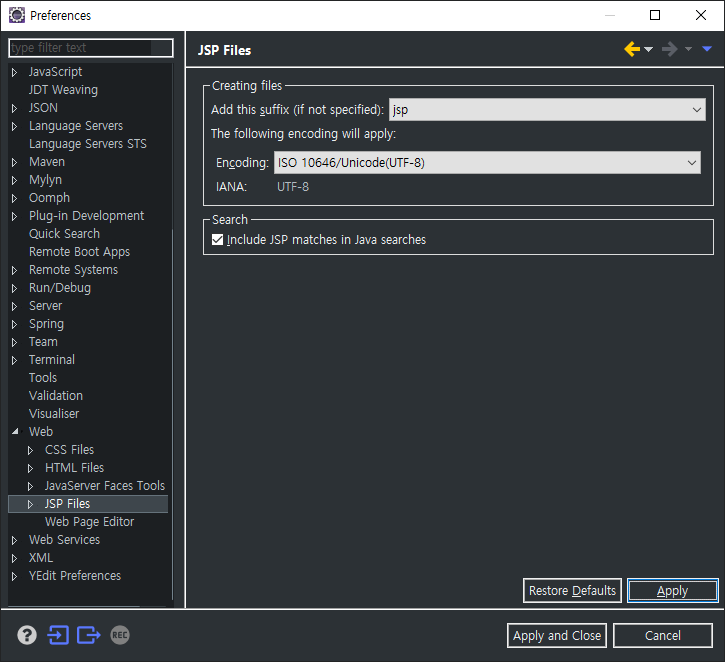Open the Encoding dropdown list
This screenshot has width=725, height=662.
click(487, 163)
